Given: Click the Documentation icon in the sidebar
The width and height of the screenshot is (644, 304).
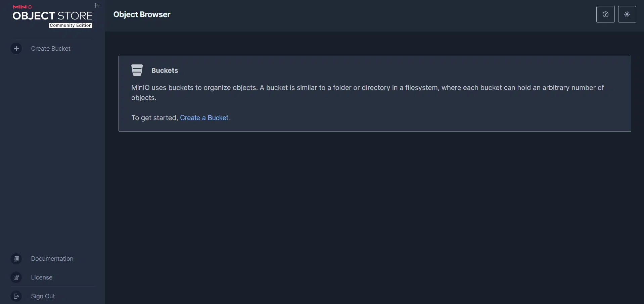Looking at the screenshot, I should click(16, 259).
